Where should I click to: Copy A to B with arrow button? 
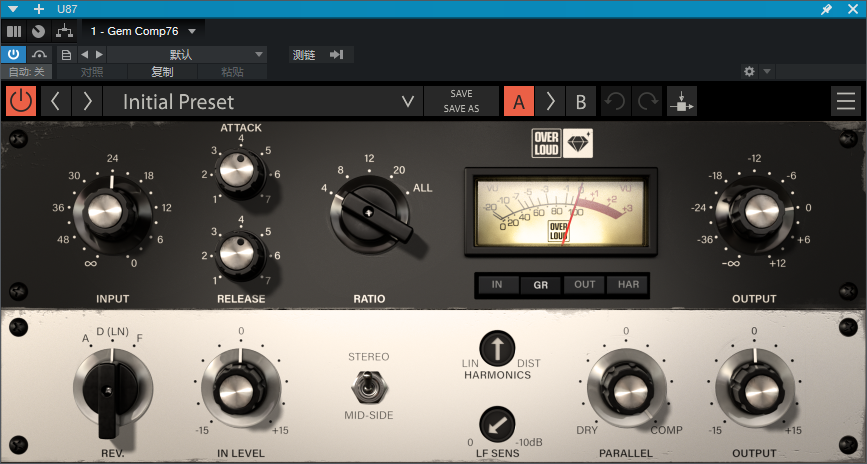(550, 101)
